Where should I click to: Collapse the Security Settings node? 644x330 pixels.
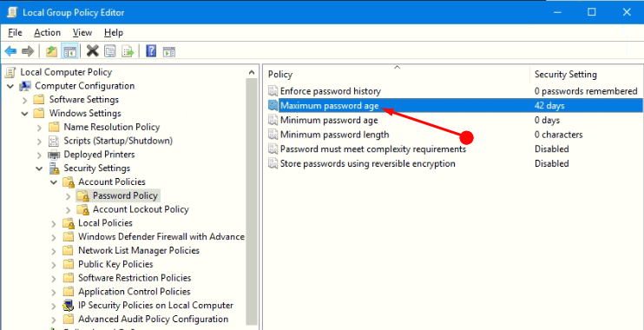tap(39, 168)
